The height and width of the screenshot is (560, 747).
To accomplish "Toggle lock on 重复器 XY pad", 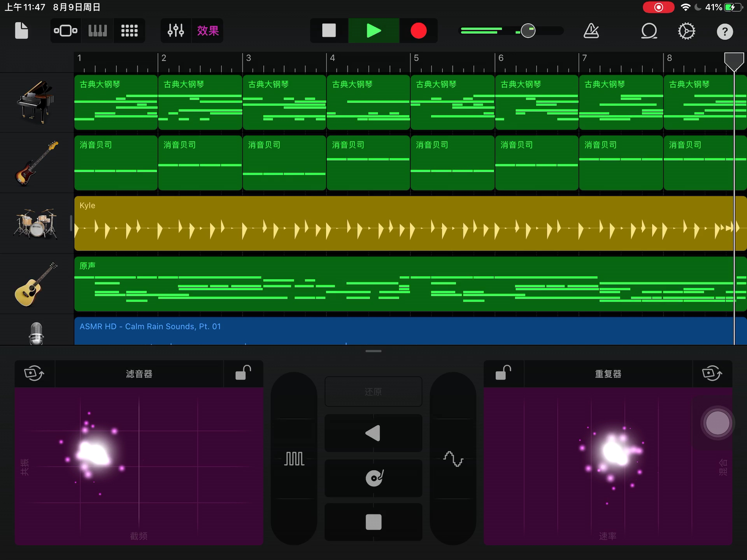I will click(503, 373).
